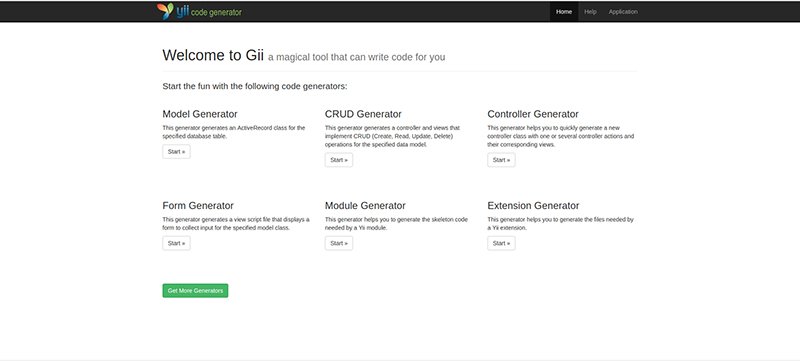Select the Module Generator heading
The height and width of the screenshot is (361, 800).
(x=365, y=206)
